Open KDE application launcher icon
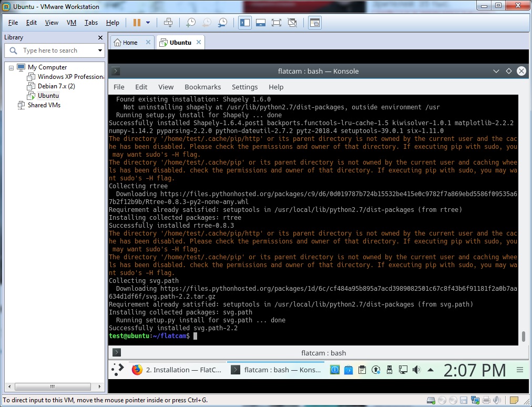The width and height of the screenshot is (532, 407). [118, 370]
